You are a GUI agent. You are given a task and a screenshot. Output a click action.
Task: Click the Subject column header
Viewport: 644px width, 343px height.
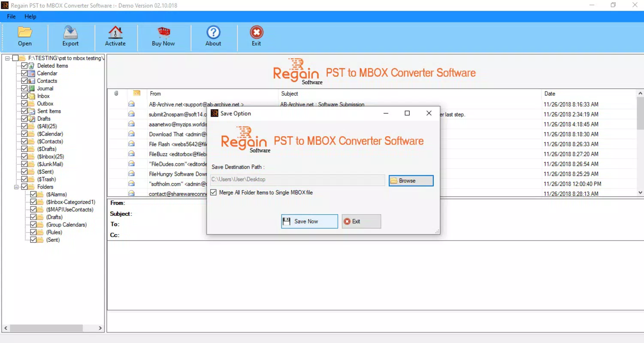click(x=409, y=93)
